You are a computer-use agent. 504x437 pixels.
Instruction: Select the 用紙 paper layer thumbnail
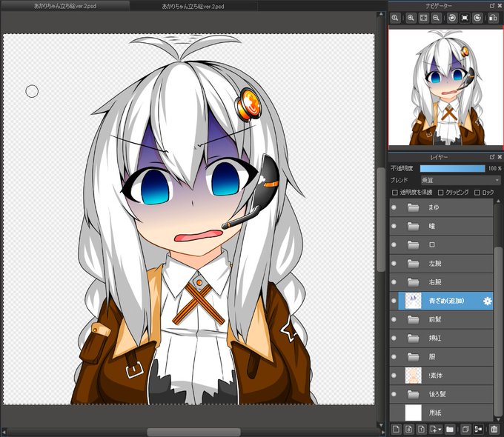pyautogui.click(x=414, y=413)
